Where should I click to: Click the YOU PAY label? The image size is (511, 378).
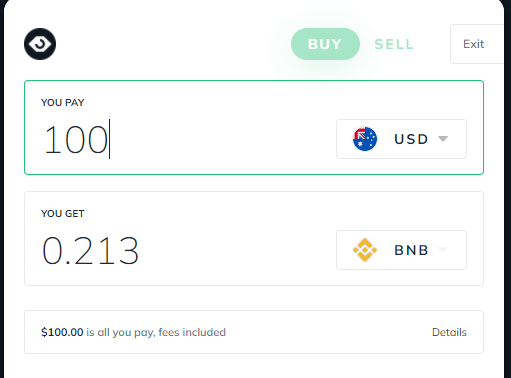tap(63, 102)
